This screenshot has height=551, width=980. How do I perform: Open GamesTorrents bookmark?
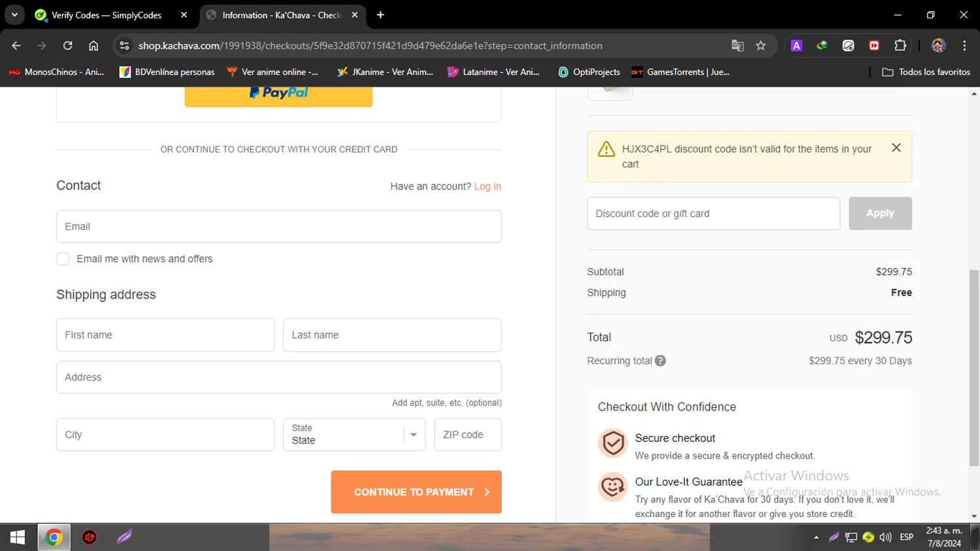(x=680, y=72)
